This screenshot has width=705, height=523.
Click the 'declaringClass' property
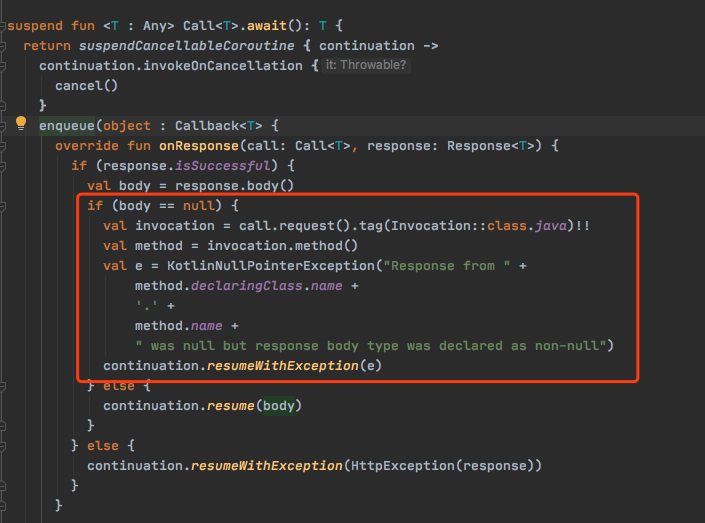click(x=246, y=286)
